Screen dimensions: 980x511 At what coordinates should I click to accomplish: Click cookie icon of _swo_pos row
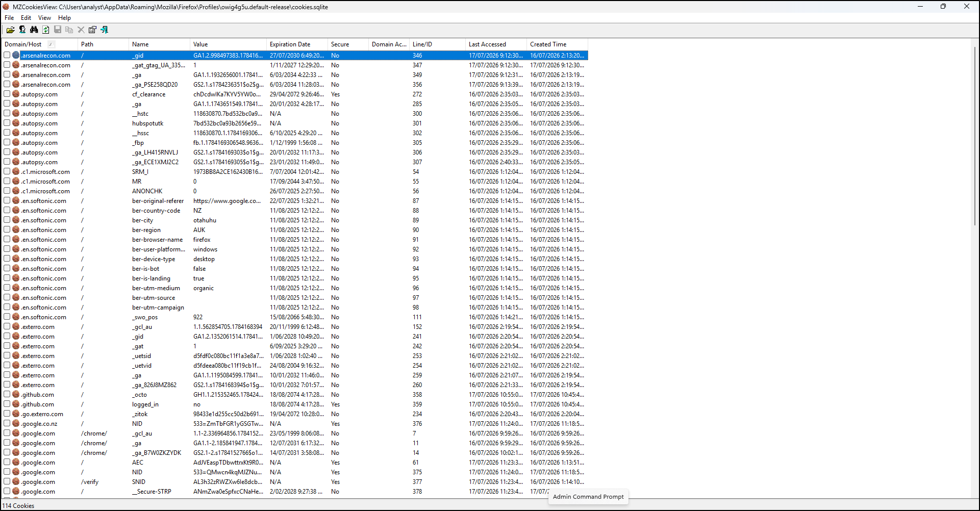coord(16,317)
